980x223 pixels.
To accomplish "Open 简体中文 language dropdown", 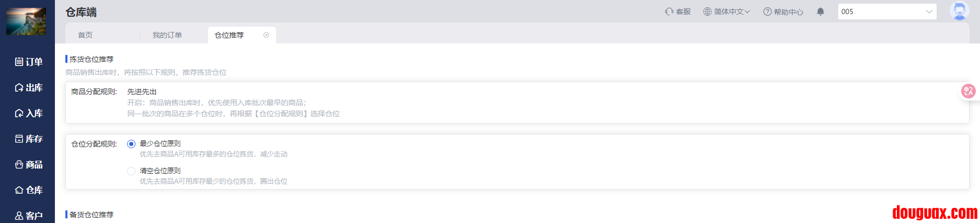I will [726, 12].
